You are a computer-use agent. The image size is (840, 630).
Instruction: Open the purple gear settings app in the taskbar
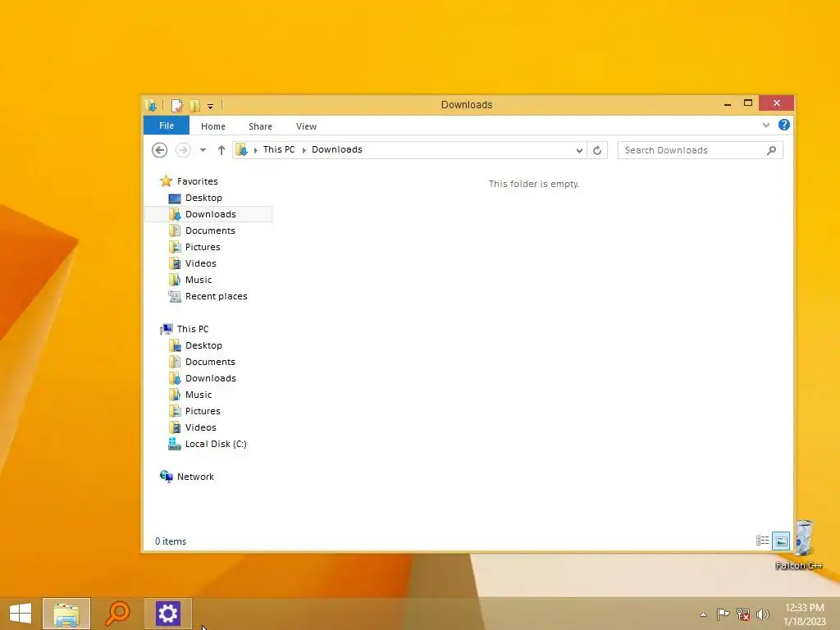coord(167,614)
